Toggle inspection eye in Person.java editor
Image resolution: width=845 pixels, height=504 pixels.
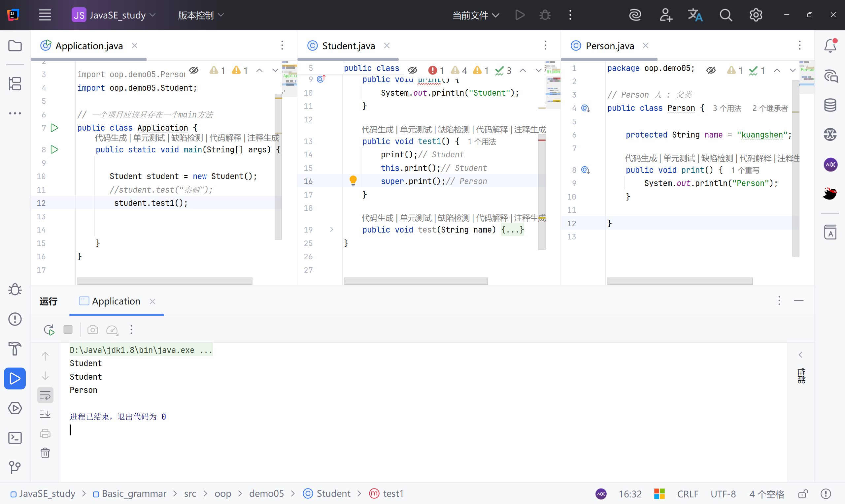pos(711,70)
